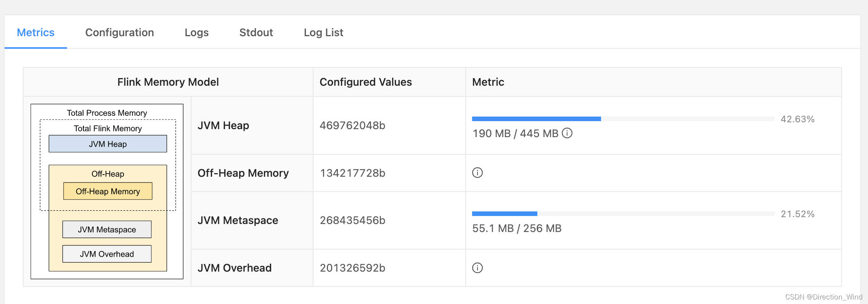The height and width of the screenshot is (304, 868).
Task: Click the JVM Overhead row label
Action: [x=235, y=268]
